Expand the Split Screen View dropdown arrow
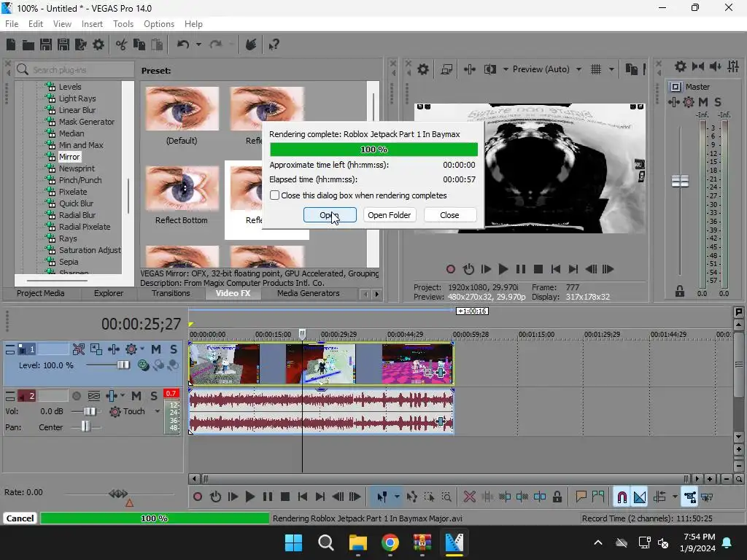This screenshot has height=560, width=747. tap(506, 69)
